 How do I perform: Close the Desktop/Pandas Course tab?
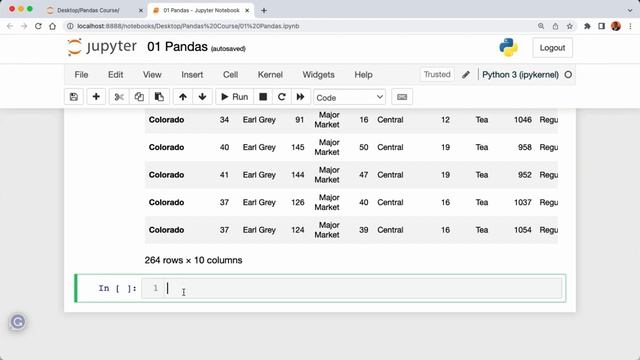pos(141,11)
